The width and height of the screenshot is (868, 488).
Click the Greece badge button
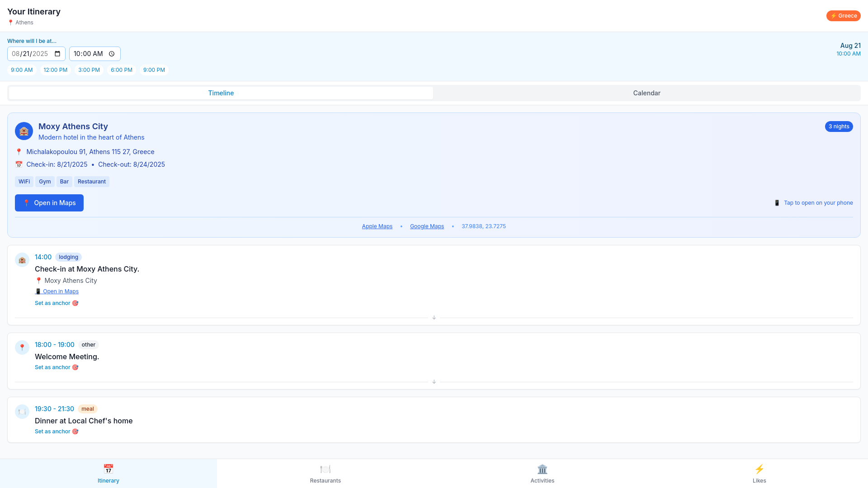point(843,16)
